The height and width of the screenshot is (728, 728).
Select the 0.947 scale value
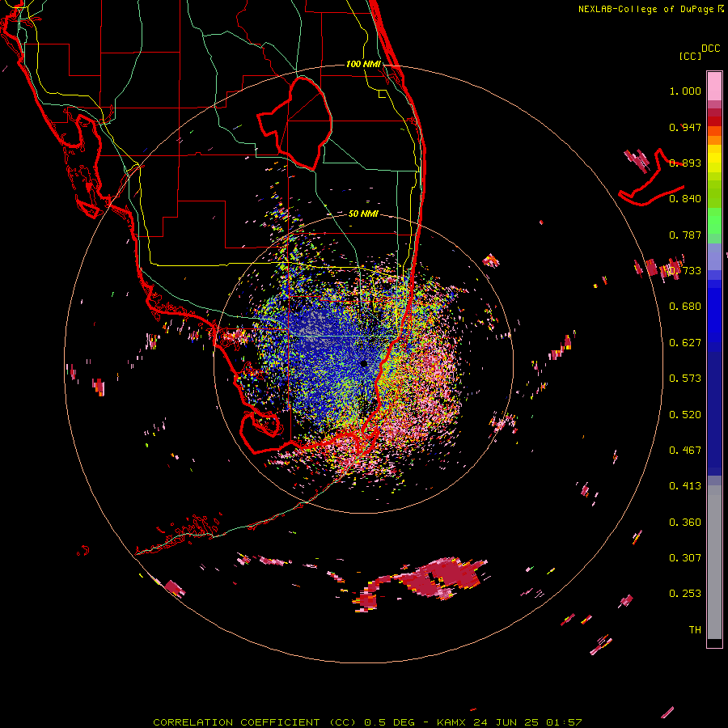(x=685, y=127)
